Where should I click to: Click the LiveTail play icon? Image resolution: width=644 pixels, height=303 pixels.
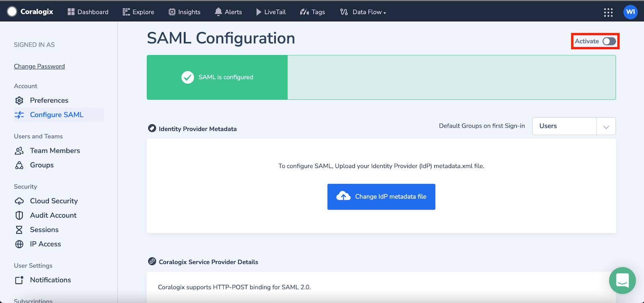[x=259, y=12]
